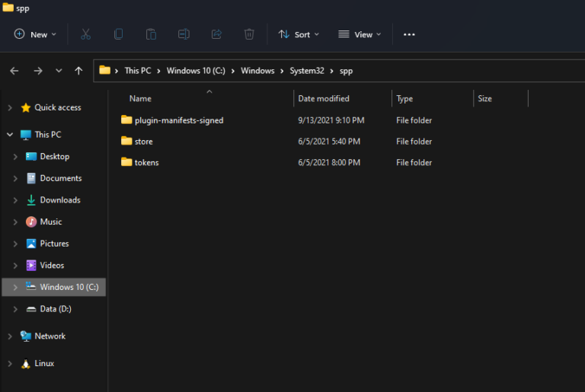
Task: Select the tokens folder
Action: (146, 163)
